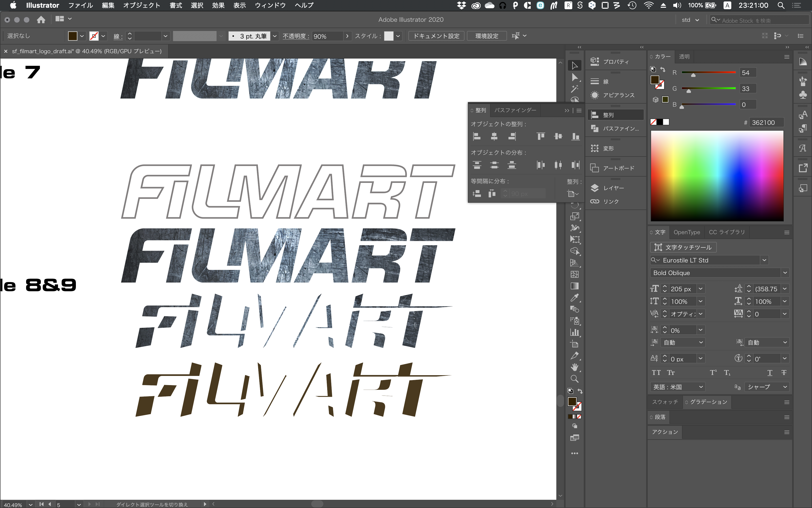812x508 pixels.
Task: Click horizontal align left icon
Action: (477, 136)
